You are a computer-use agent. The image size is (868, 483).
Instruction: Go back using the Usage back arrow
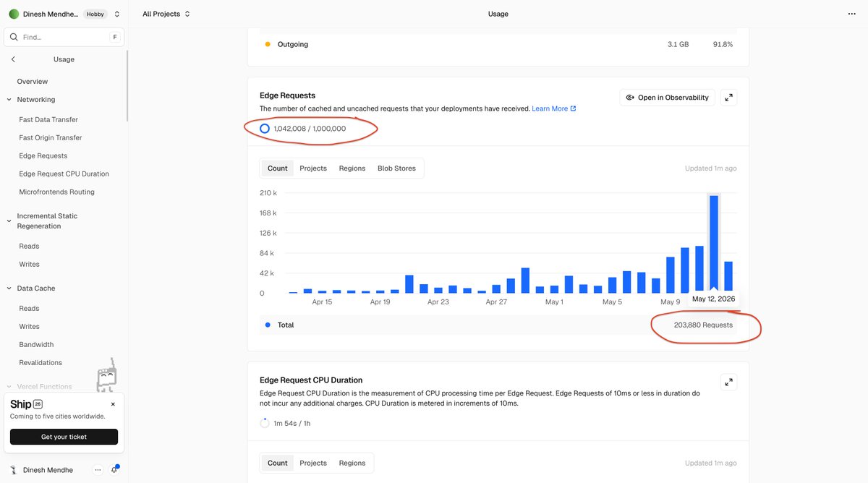coord(13,59)
